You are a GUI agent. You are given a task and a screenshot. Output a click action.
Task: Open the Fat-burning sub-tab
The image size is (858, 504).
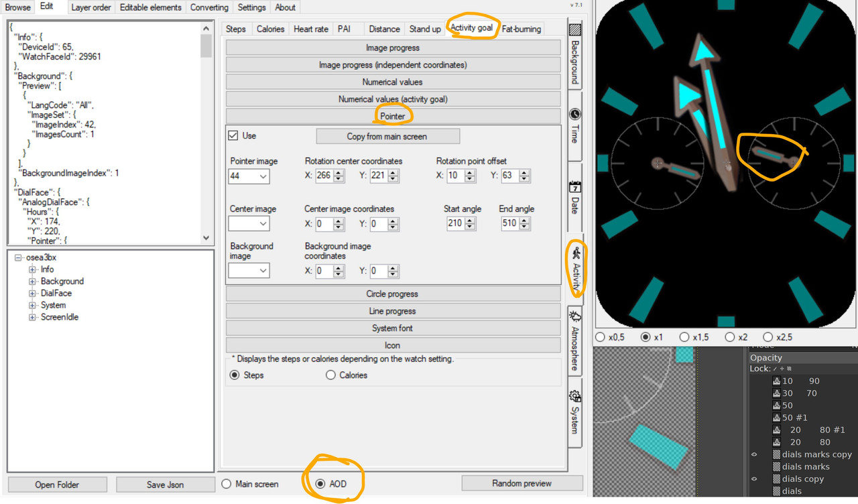521,29
